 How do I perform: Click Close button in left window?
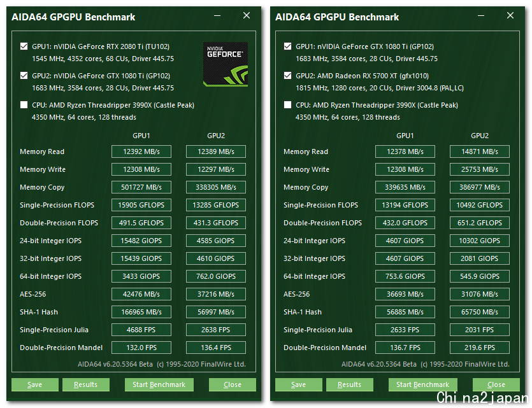233,384
